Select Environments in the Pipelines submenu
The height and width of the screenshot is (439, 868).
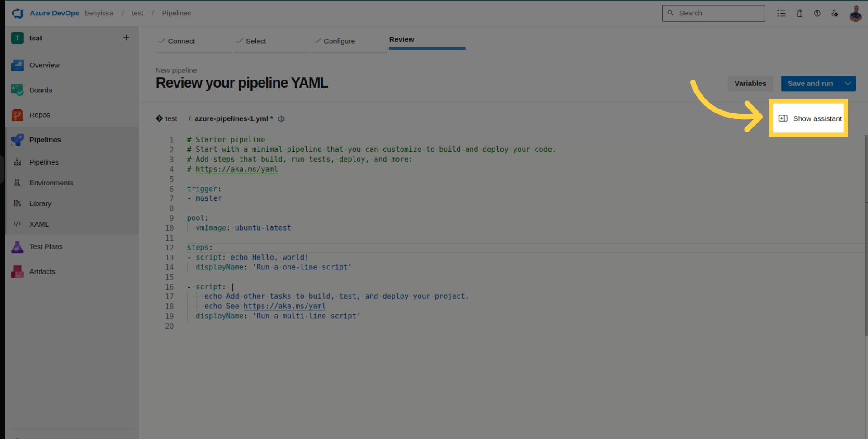click(x=51, y=183)
